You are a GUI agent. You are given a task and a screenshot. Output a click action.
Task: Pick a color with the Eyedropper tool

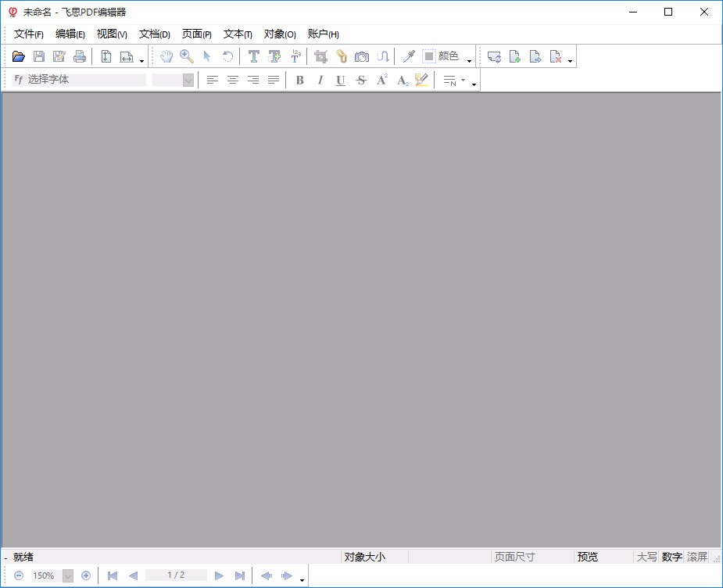408,56
